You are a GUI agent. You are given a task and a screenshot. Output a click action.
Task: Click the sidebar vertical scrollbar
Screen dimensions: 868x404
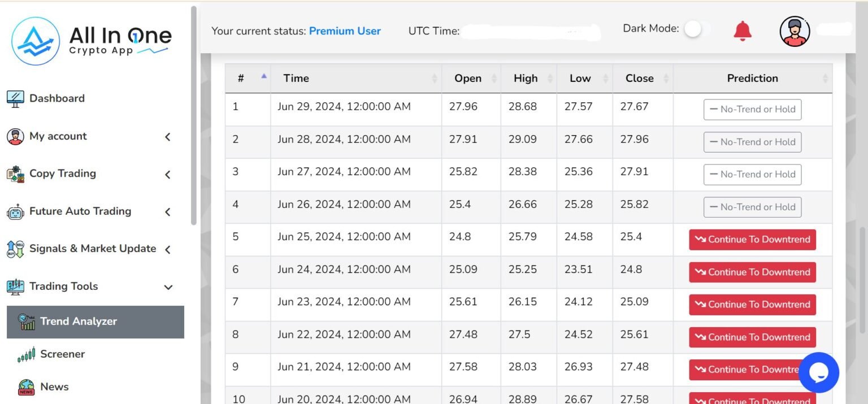pos(194,113)
